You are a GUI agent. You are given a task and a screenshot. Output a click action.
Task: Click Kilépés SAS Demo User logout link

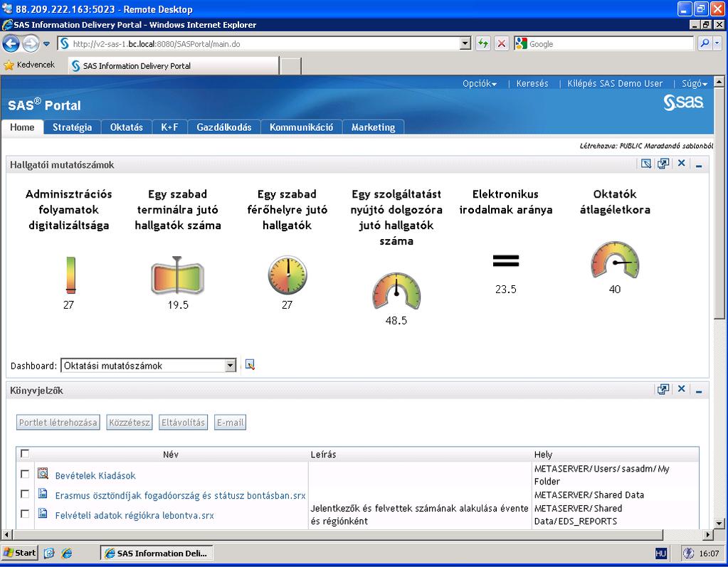point(615,83)
